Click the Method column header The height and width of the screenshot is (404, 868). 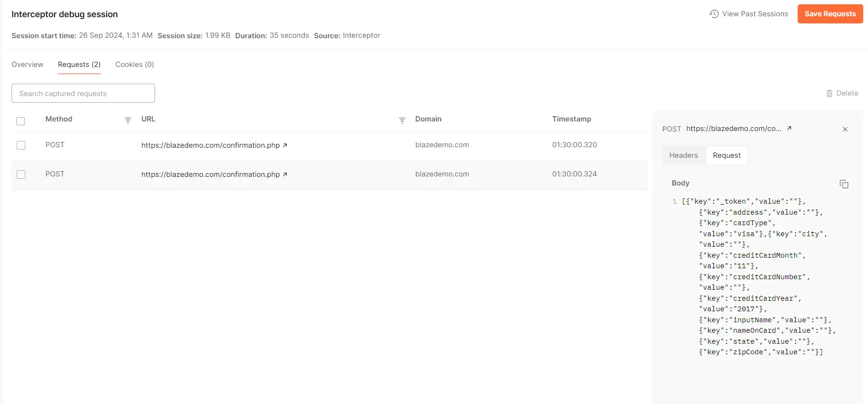tap(59, 119)
